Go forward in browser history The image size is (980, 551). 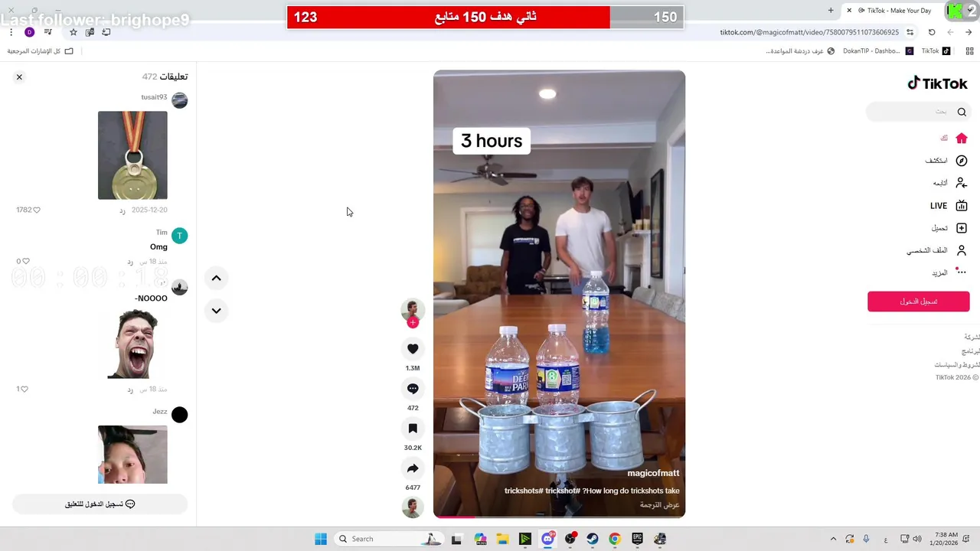point(950,32)
